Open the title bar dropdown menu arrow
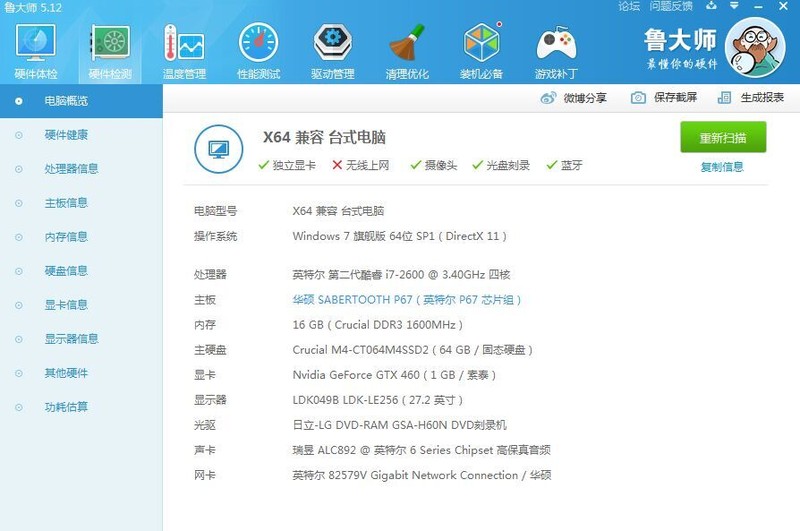This screenshot has height=531, width=800. click(x=734, y=6)
